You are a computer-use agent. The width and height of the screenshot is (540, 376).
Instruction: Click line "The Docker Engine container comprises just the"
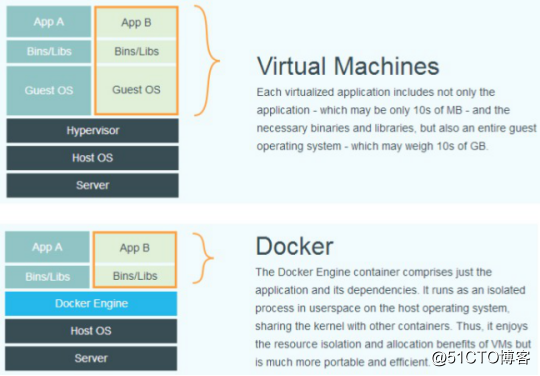point(373,272)
